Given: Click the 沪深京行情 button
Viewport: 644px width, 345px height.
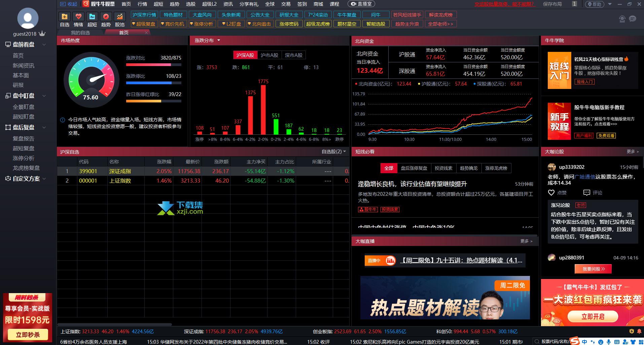Looking at the screenshot, I should click(x=144, y=15).
